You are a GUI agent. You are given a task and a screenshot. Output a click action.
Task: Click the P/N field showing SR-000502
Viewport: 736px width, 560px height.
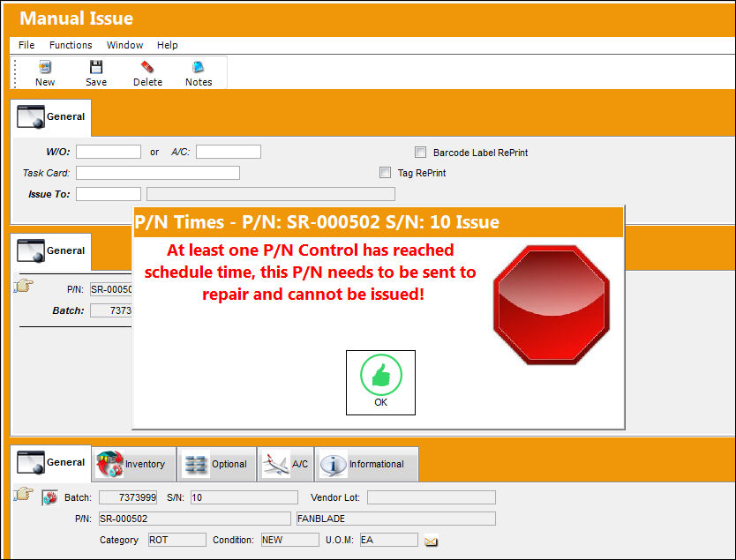click(x=195, y=519)
